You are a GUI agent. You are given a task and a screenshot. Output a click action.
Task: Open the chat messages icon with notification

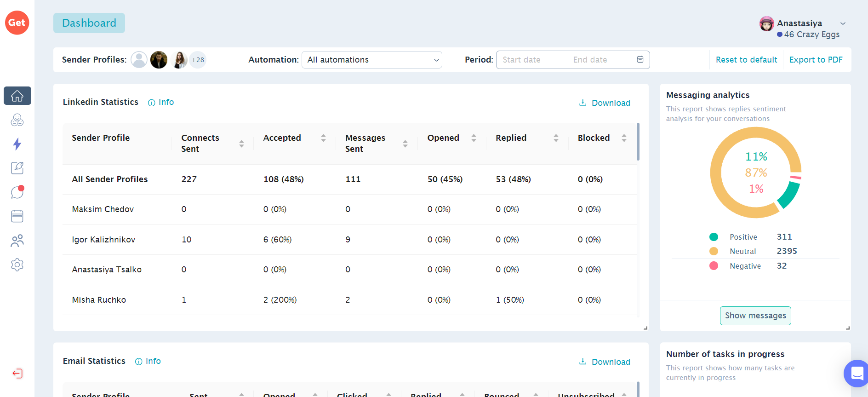17,192
